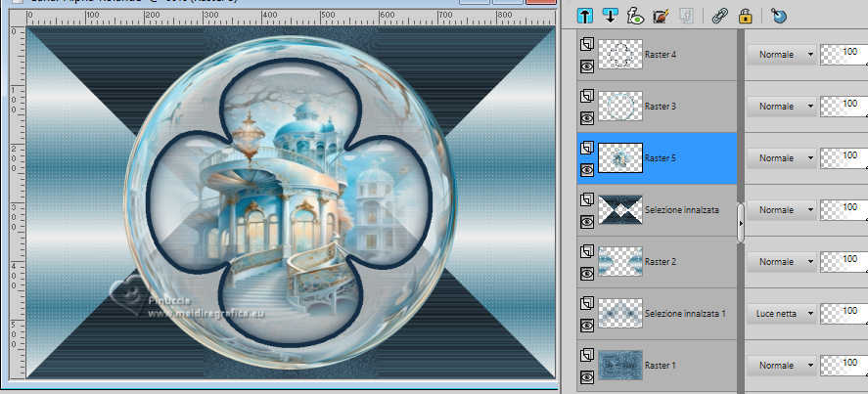Image resolution: width=868 pixels, height=394 pixels.
Task: Open blend mode dropdown for Raster 4
Action: point(782,54)
